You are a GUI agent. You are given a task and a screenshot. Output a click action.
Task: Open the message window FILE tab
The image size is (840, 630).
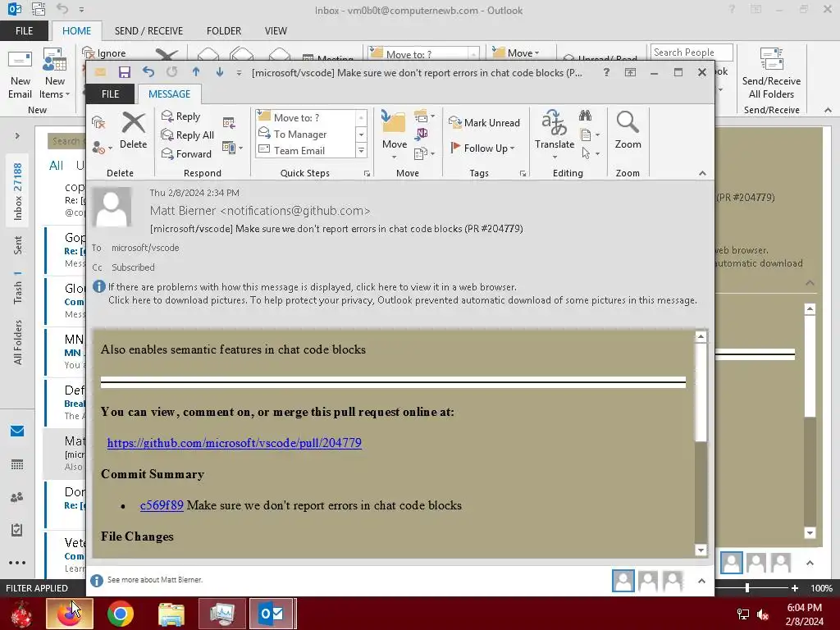click(111, 94)
